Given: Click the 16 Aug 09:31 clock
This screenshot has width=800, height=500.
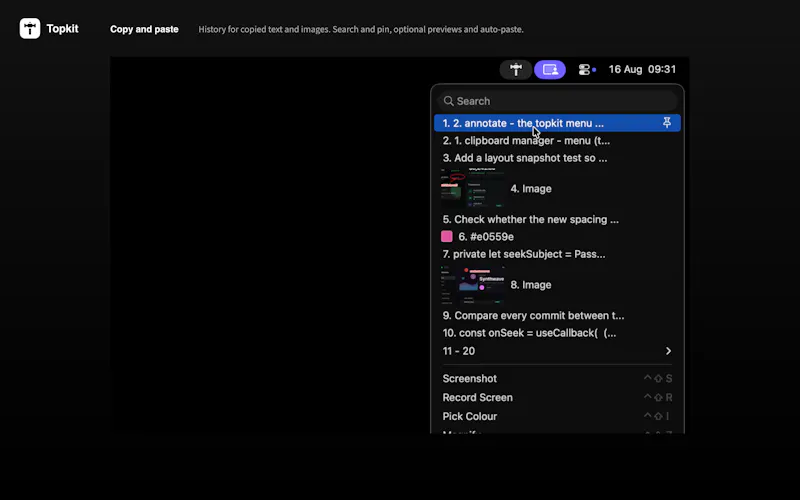Looking at the screenshot, I should [642, 69].
